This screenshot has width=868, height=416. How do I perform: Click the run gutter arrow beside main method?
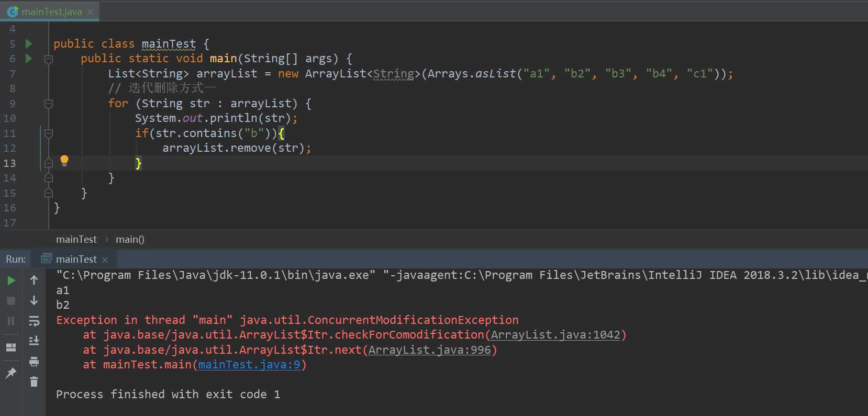point(29,58)
